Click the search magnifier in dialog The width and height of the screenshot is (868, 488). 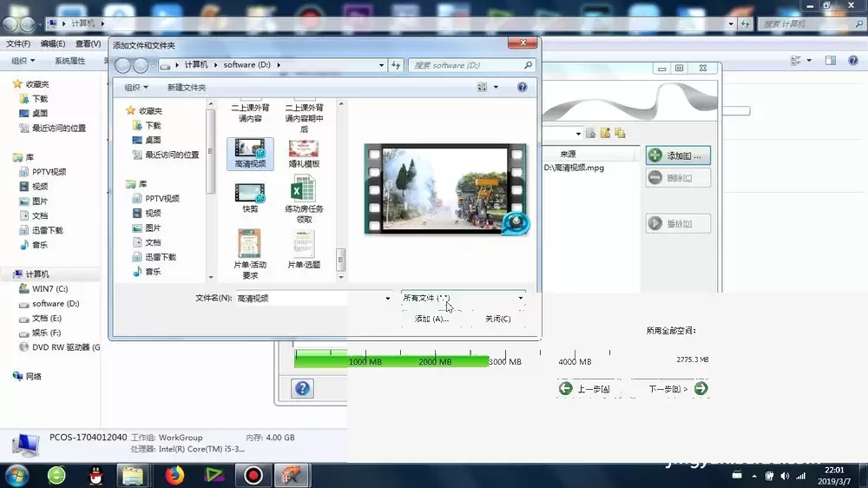(528, 65)
